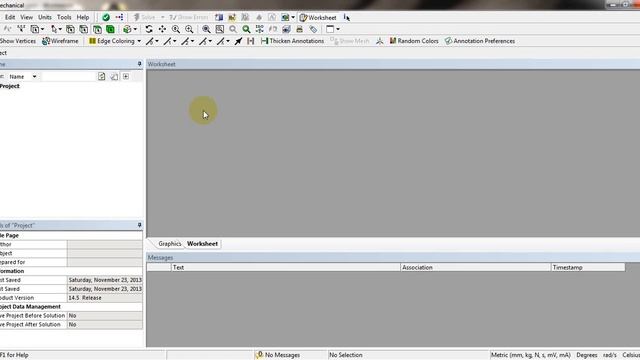This screenshot has width=640, height=360.
Task: Click the Outline filter text field
Action: coord(68,76)
